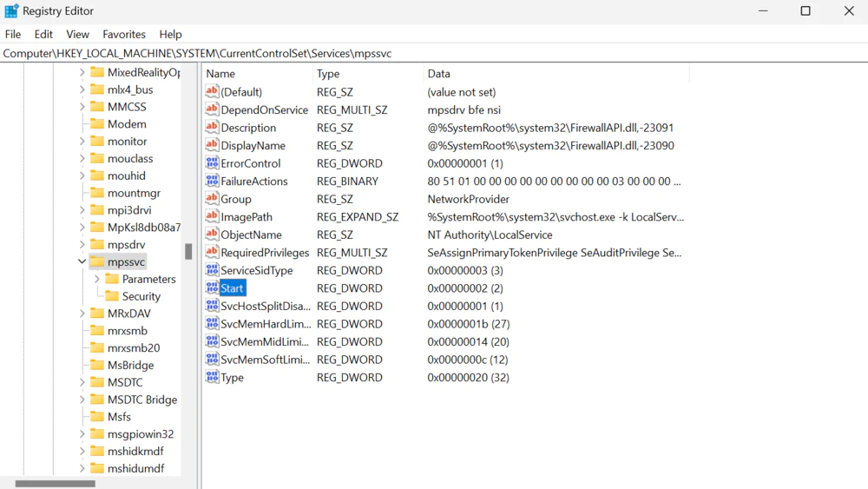Open the Favorites menu
The height and width of the screenshot is (489, 868).
[124, 35]
